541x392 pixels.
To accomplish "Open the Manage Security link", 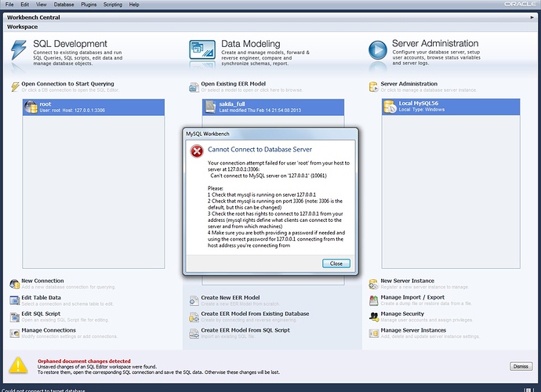I will [x=402, y=314].
